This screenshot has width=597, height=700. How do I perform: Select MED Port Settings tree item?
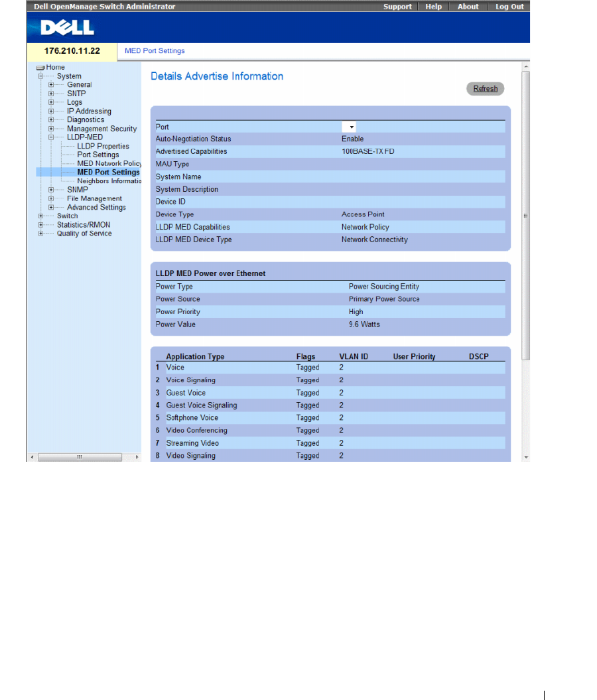click(x=108, y=173)
